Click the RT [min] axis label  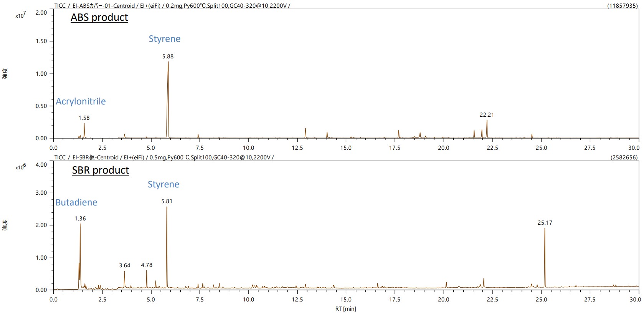[345, 309]
